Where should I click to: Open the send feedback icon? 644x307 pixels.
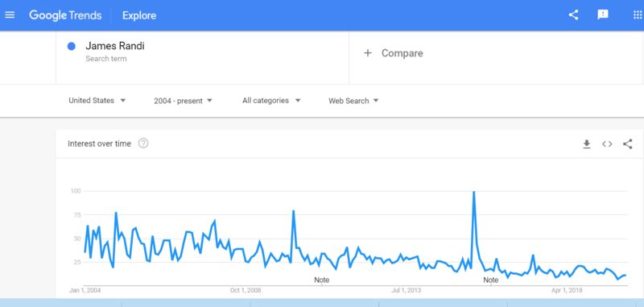(602, 15)
